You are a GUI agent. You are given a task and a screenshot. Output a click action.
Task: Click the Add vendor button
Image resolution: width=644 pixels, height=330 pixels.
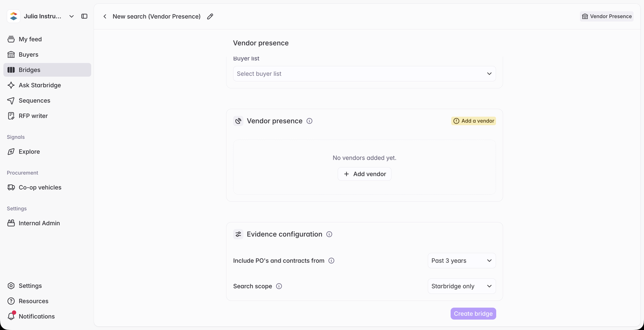point(365,174)
